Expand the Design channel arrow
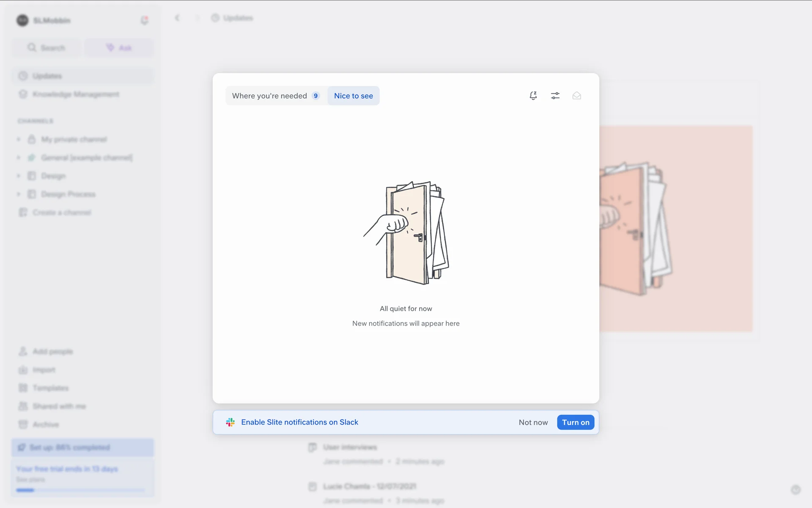Viewport: 812px width, 508px height. (19, 176)
